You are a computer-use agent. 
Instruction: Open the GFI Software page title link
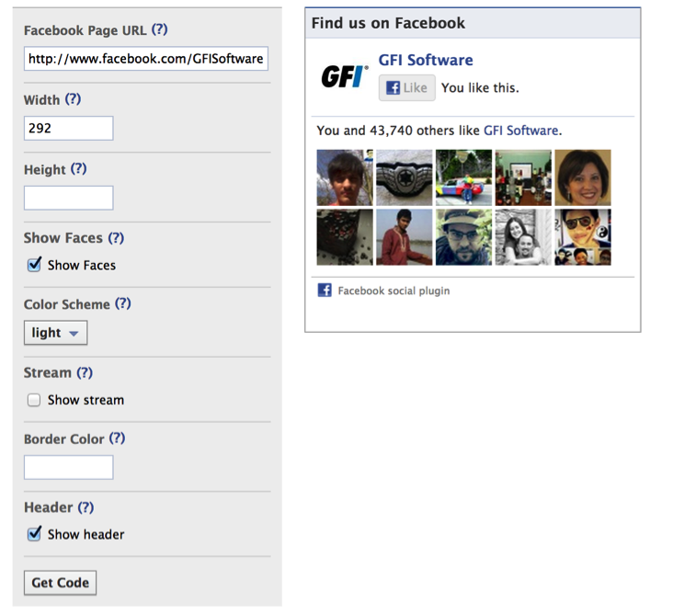(x=426, y=60)
